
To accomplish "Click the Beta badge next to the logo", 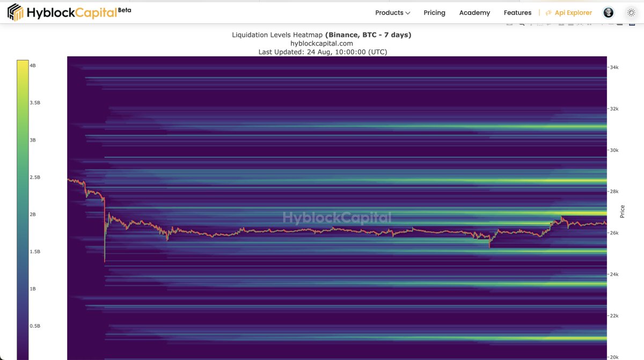I will [125, 10].
